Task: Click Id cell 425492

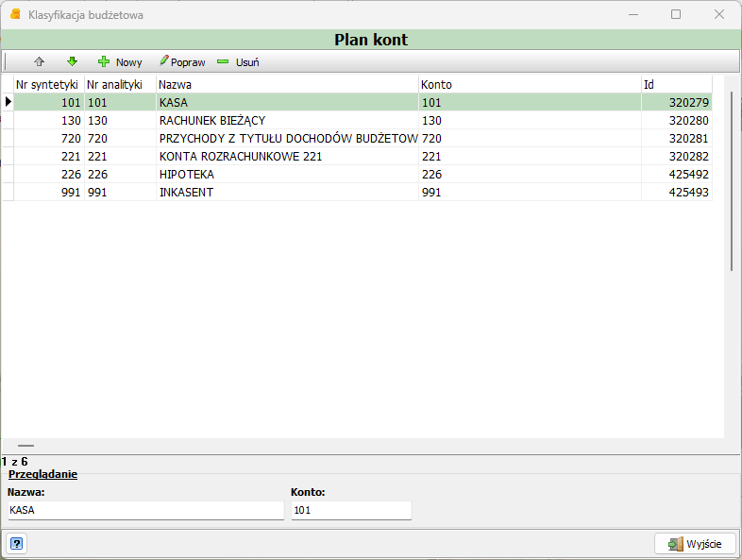Action: 677,174
